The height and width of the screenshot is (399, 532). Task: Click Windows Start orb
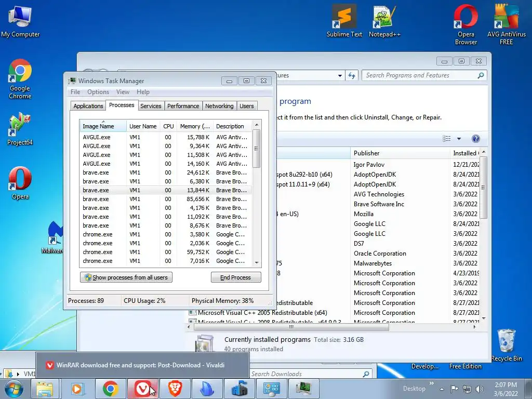click(14, 389)
